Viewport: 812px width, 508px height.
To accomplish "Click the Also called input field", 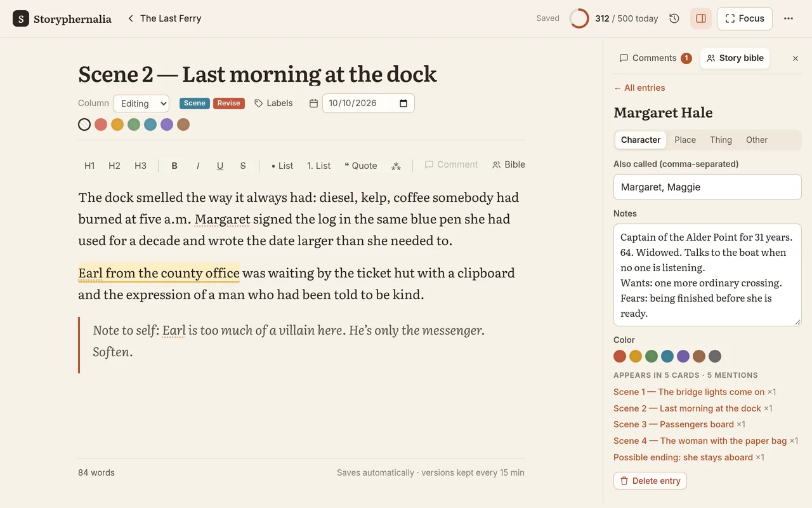I will (x=707, y=187).
